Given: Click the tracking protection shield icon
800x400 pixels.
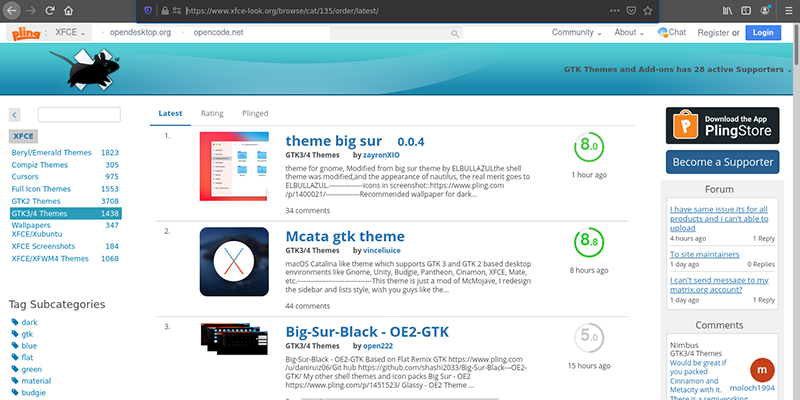Looking at the screenshot, I should point(148,11).
